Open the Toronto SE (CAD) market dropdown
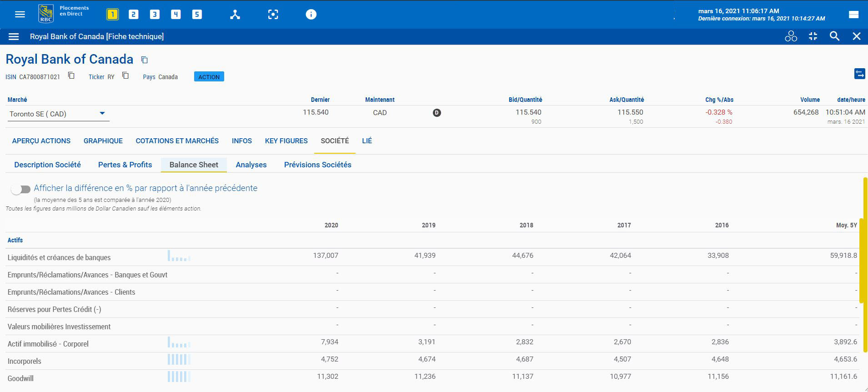 pyautogui.click(x=59, y=114)
